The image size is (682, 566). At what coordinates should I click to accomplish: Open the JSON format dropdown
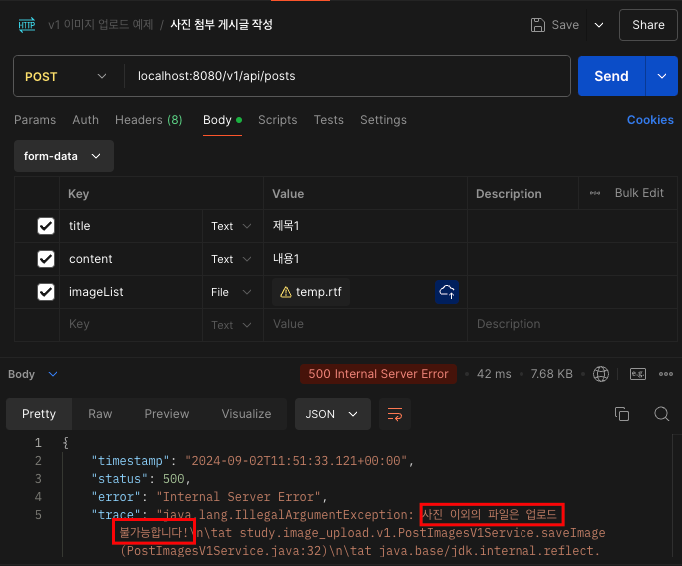333,414
